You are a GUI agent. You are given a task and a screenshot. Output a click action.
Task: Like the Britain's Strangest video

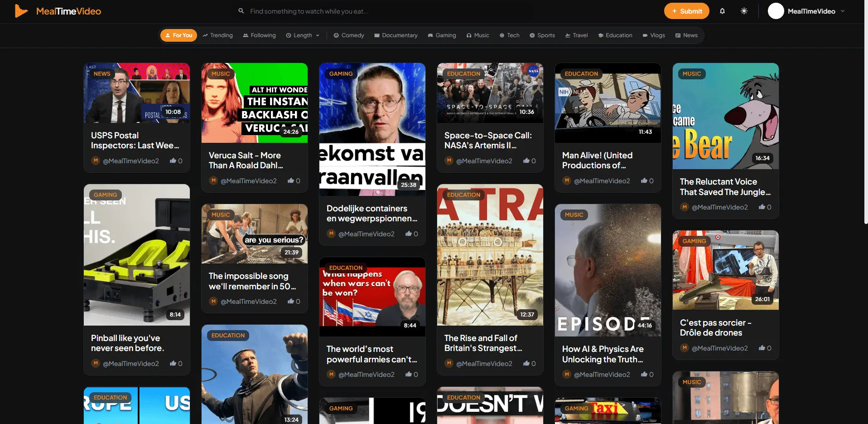click(x=529, y=363)
